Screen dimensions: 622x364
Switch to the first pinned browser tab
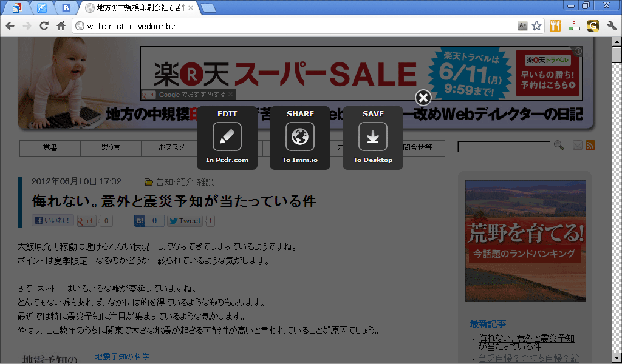coord(16,7)
